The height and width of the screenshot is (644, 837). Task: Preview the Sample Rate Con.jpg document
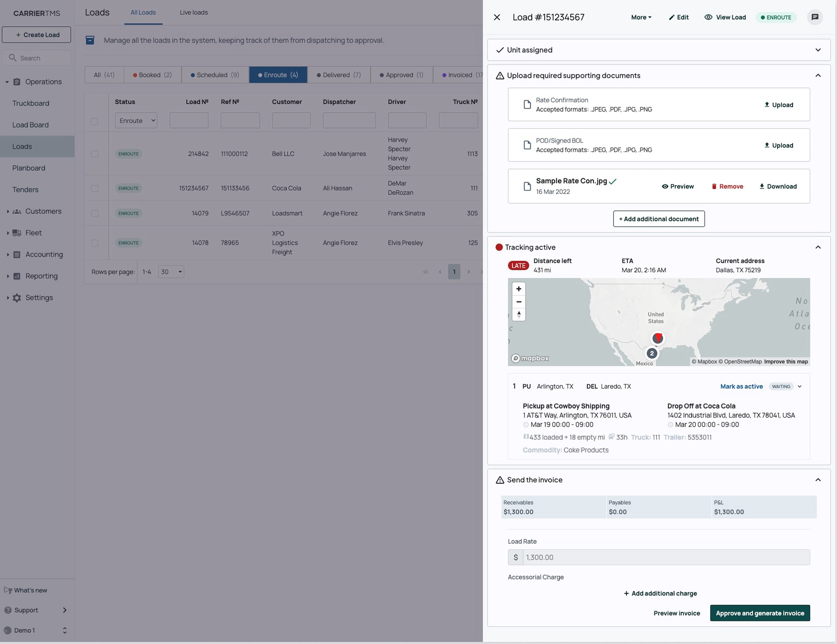click(678, 187)
